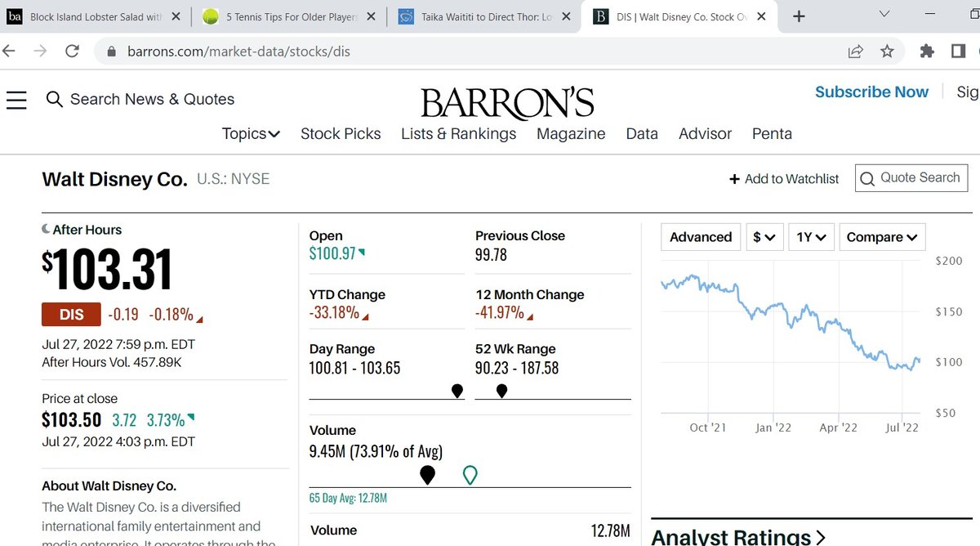Go to Stock Picks menu item
980x546 pixels.
tap(341, 133)
